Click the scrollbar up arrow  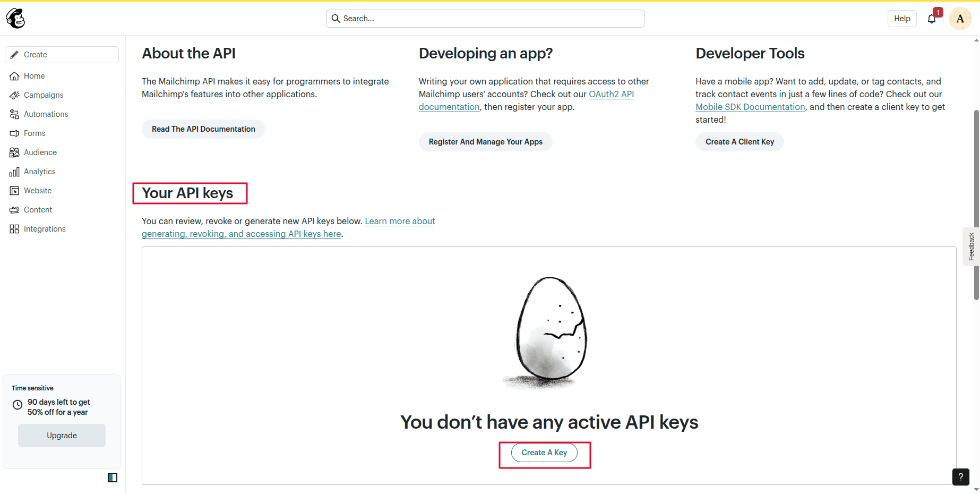point(976,40)
